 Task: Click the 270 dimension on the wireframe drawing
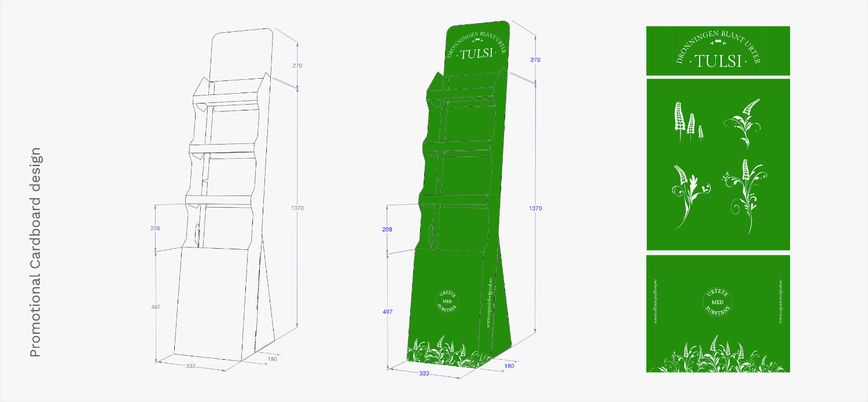click(297, 65)
